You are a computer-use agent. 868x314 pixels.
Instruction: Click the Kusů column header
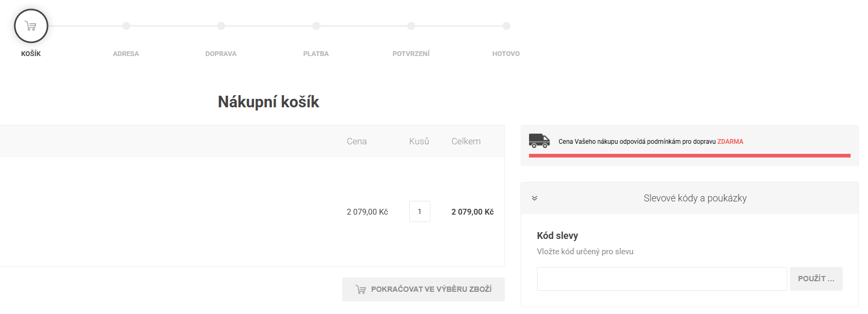419,141
